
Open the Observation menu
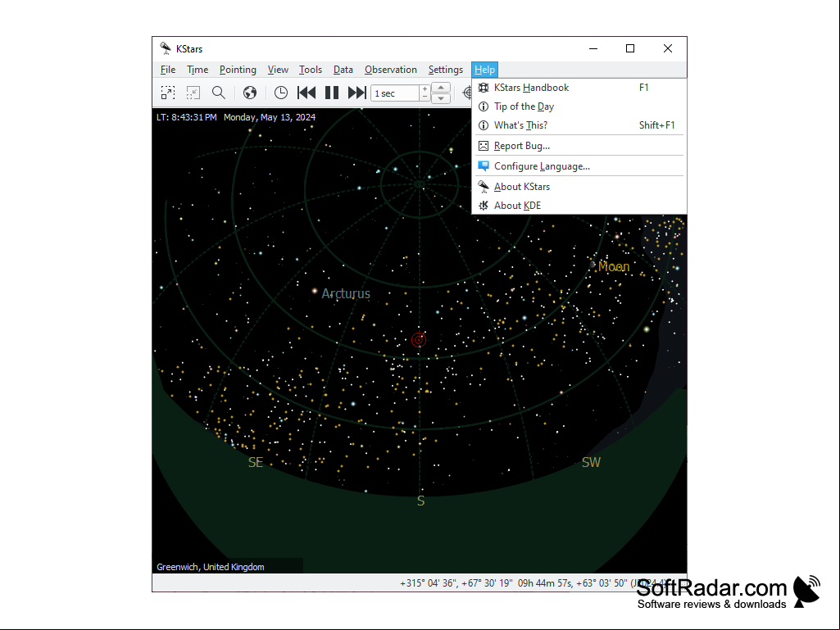click(x=391, y=70)
